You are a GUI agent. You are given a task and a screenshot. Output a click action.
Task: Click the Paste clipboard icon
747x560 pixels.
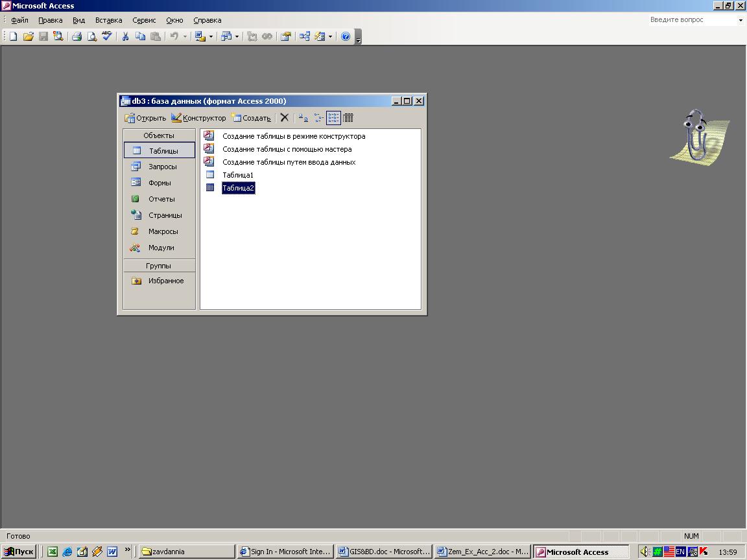pyautogui.click(x=156, y=36)
